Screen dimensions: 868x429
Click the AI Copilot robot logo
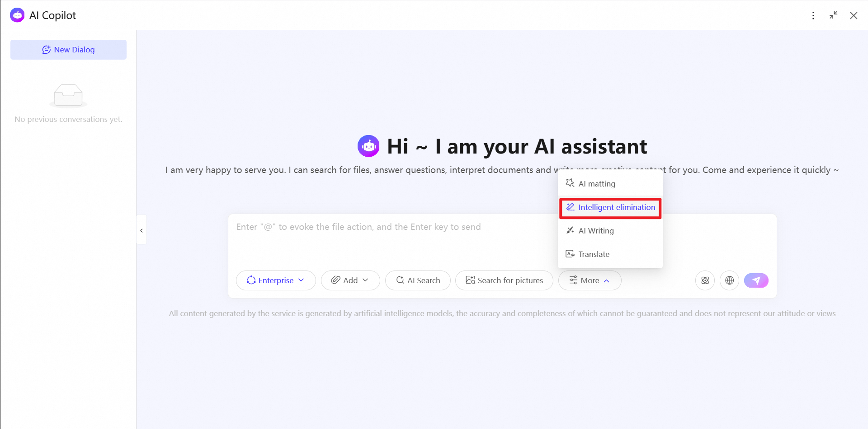coord(17,15)
